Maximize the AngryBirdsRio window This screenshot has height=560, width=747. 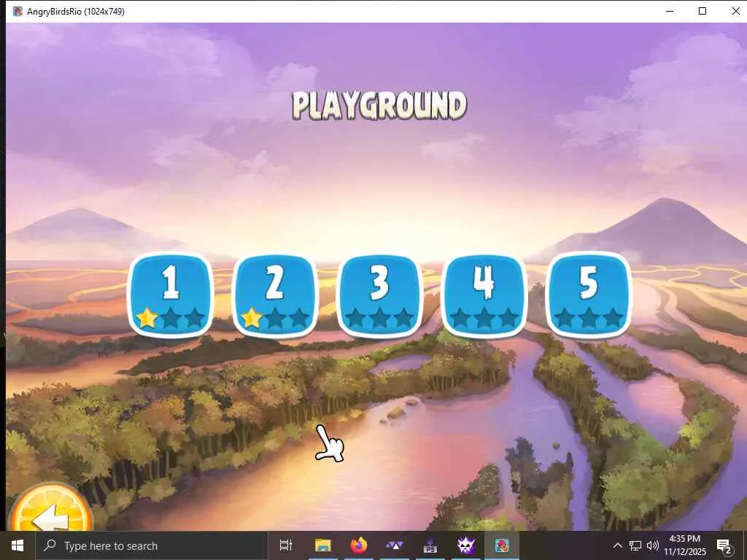point(703,11)
